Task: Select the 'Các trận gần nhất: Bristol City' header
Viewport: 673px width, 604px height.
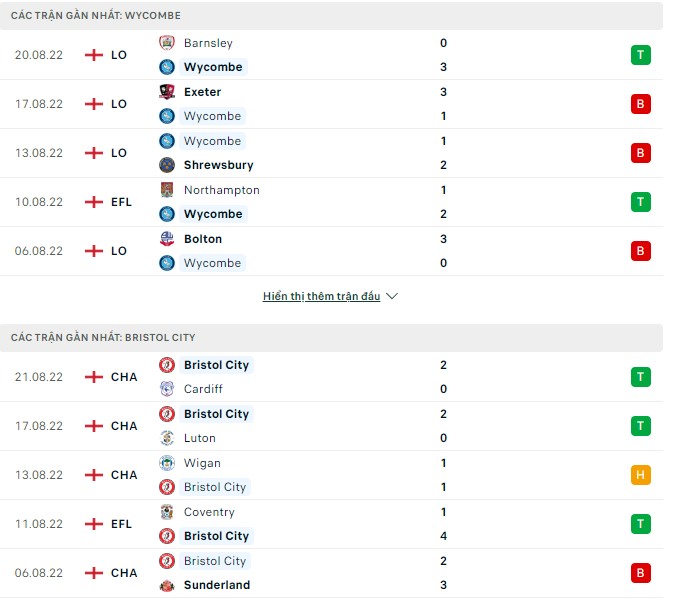Action: tap(103, 338)
